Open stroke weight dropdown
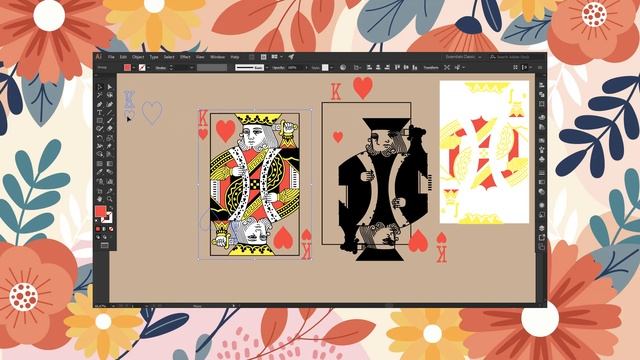Viewport: 640px width, 360px height. click(192, 68)
